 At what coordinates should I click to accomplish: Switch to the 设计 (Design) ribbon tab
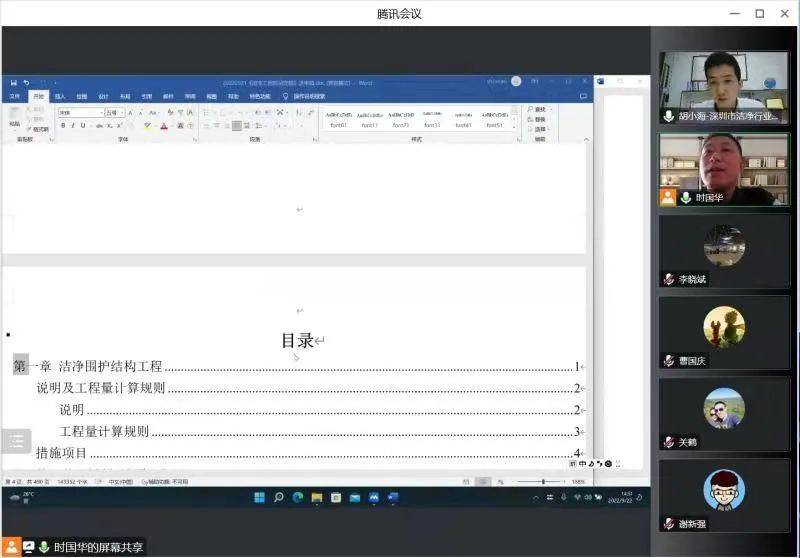point(104,96)
